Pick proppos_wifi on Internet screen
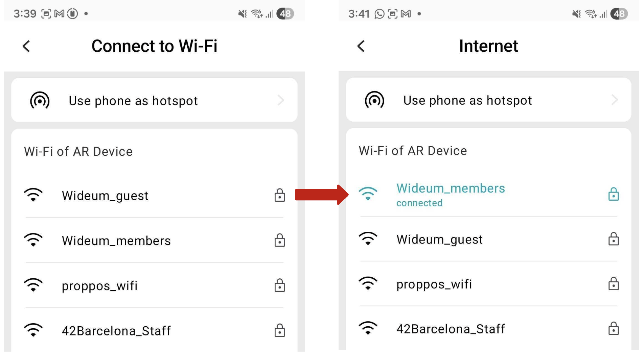The image size is (644, 354). [489, 284]
